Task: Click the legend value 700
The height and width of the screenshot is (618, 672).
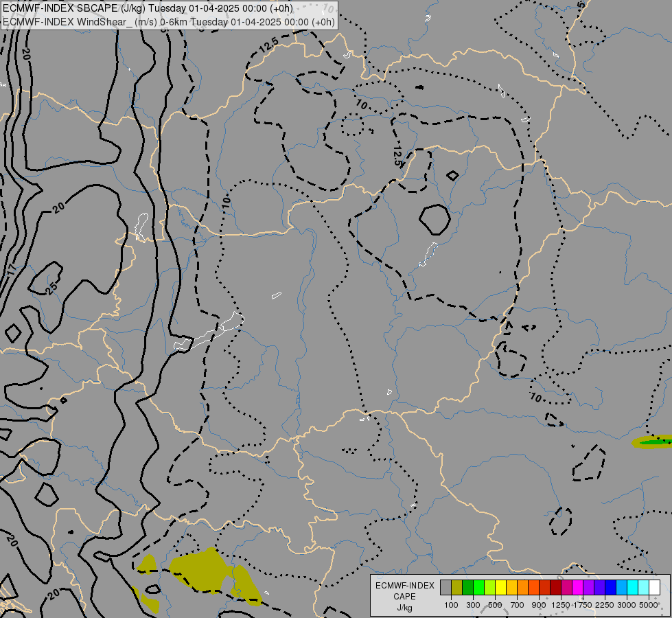Action: click(x=518, y=605)
